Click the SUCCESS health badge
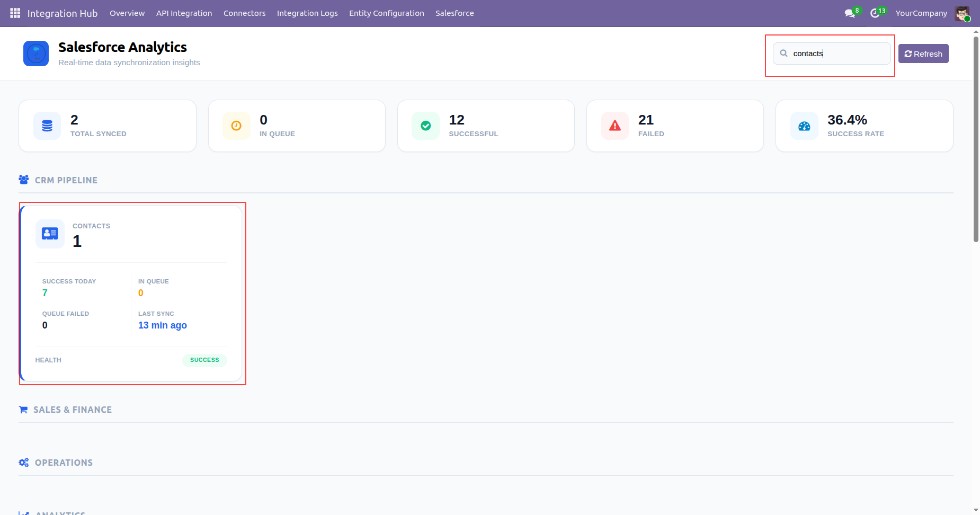 (204, 360)
